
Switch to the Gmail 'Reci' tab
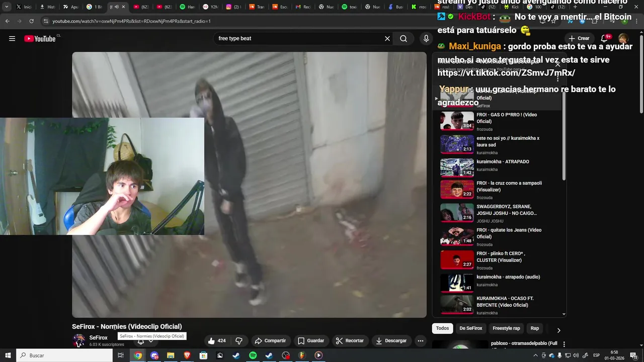(302, 7)
